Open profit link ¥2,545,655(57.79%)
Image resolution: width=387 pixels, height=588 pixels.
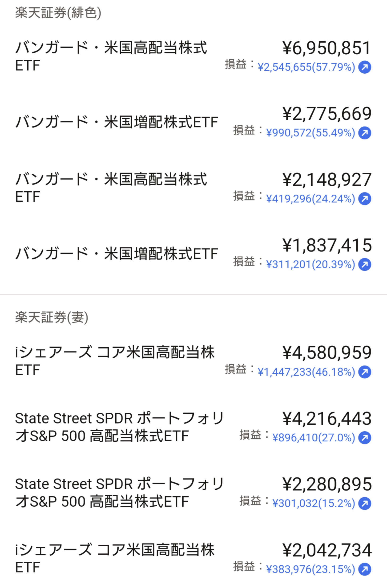[x=306, y=67]
